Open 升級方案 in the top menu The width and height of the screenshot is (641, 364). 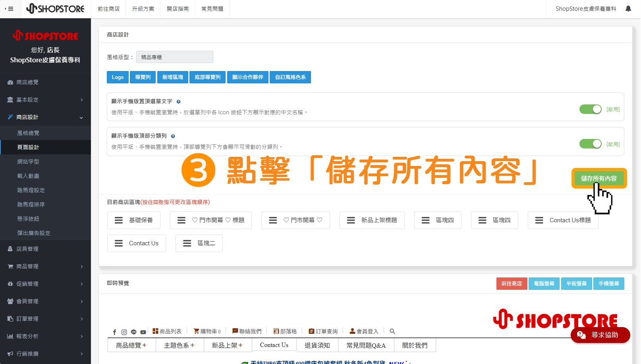pos(143,9)
